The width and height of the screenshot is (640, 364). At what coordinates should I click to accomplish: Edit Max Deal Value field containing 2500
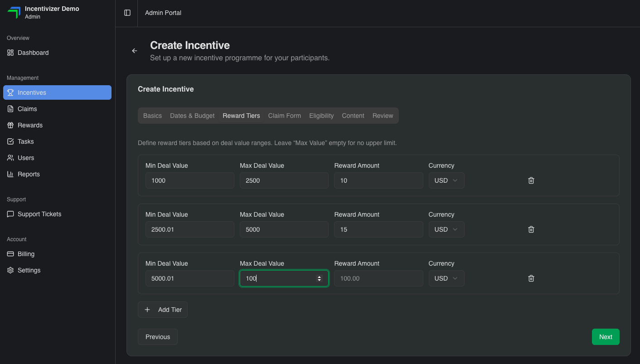click(284, 180)
